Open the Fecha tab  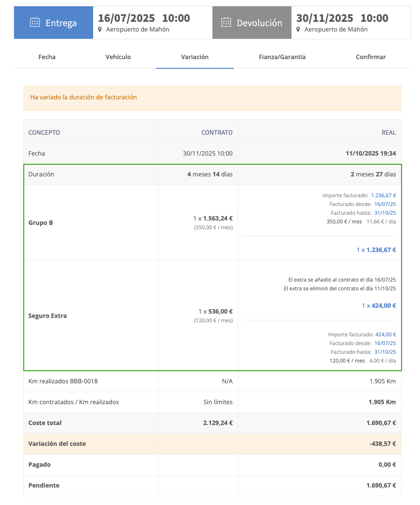pyautogui.click(x=47, y=57)
